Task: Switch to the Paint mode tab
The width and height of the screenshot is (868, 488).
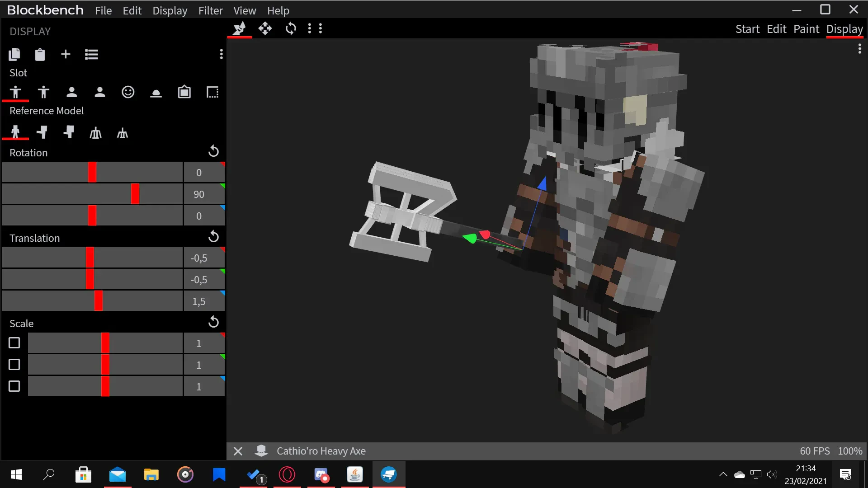Action: (806, 29)
